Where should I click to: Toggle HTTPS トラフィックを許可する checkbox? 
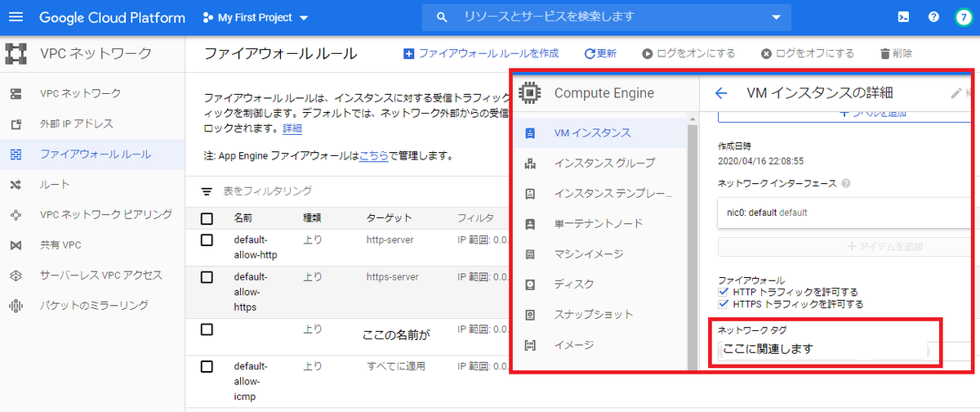coord(724,304)
